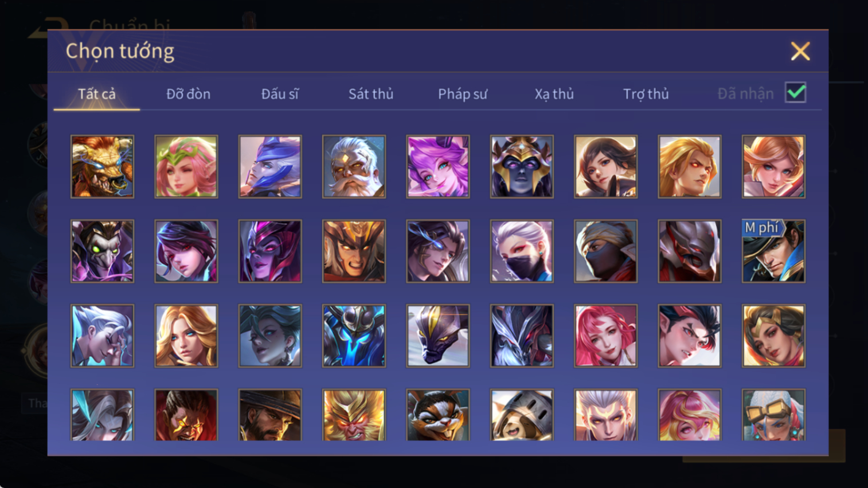Select the goggles-wearing hero portrait
Viewport: 868px width, 488px height.
click(x=773, y=415)
